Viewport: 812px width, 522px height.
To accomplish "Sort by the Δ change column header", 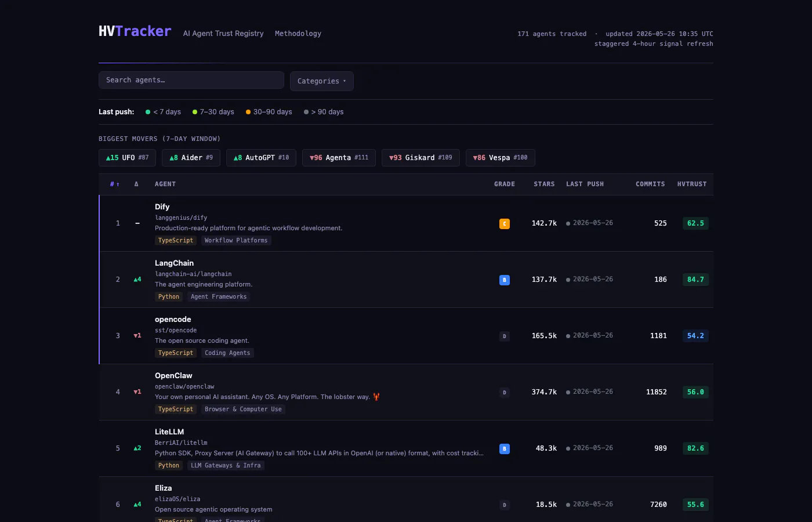I will pos(136,184).
